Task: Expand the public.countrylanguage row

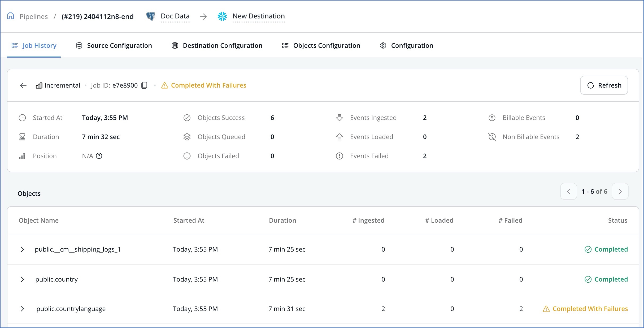Action: click(22, 309)
